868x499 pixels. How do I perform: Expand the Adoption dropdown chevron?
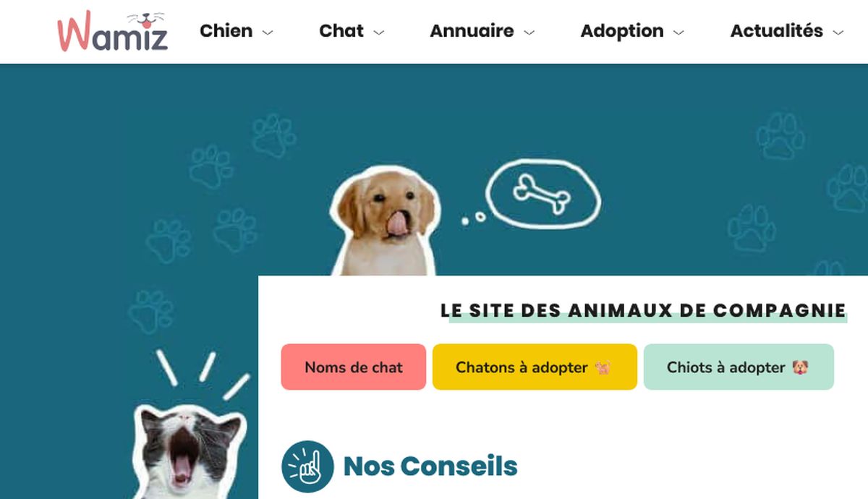click(x=678, y=33)
